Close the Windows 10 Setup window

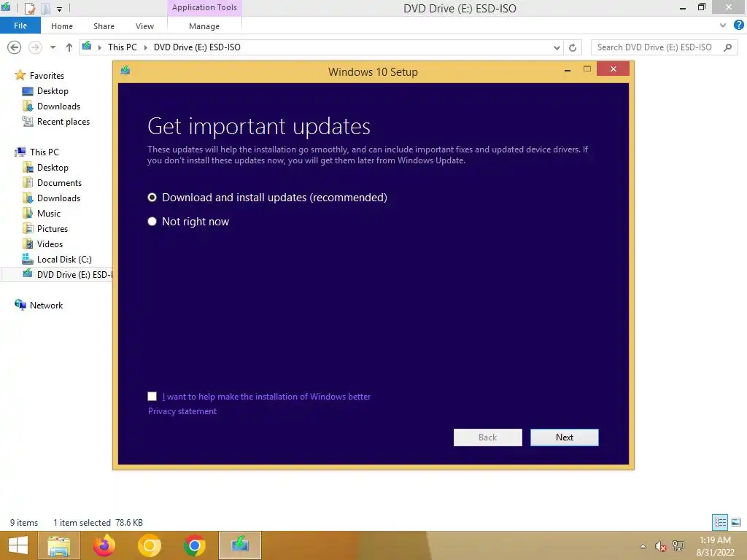point(613,69)
